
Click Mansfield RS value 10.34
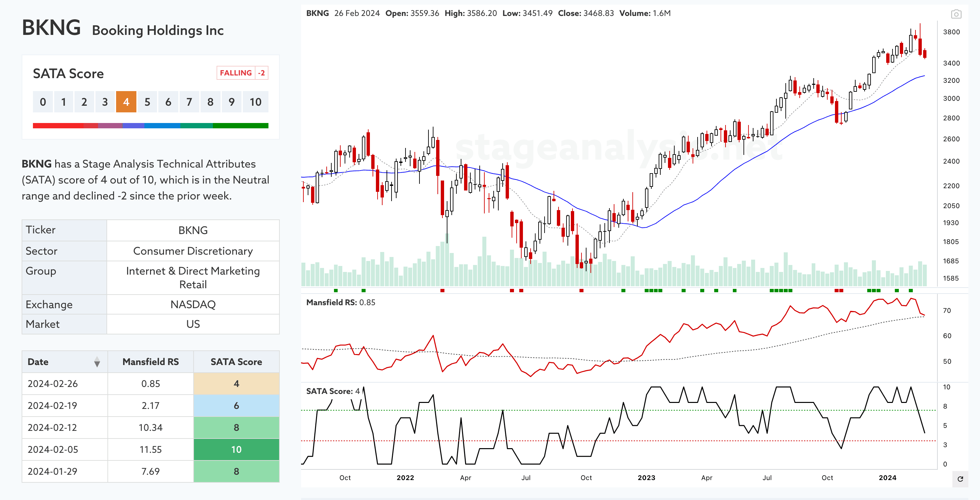click(151, 428)
